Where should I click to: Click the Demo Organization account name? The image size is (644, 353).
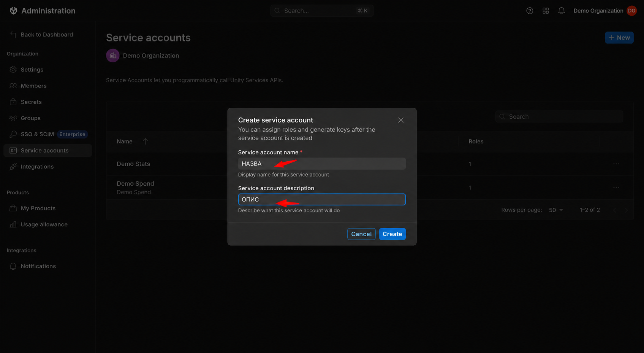click(598, 11)
